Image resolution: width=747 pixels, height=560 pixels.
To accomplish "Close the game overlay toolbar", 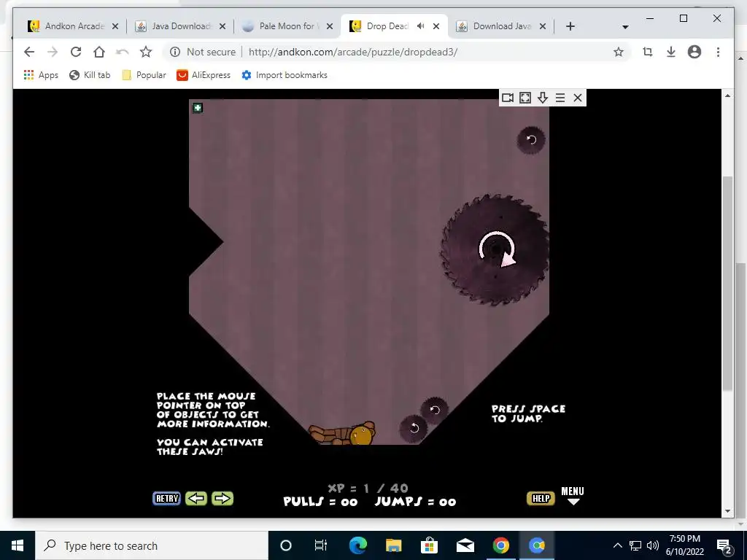I will (578, 98).
